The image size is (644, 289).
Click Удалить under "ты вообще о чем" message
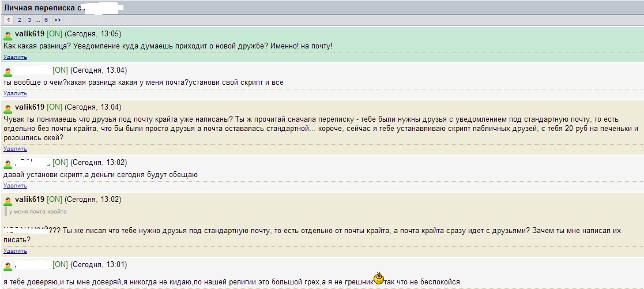pos(15,93)
